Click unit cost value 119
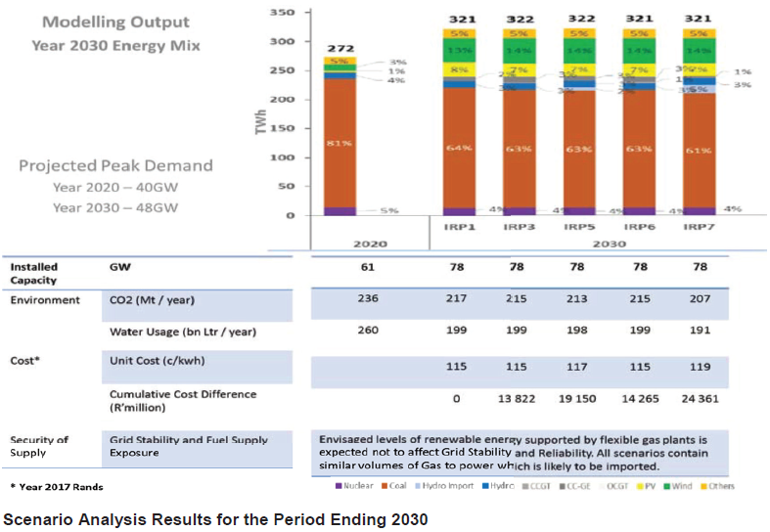The width and height of the screenshot is (770, 532). pyautogui.click(x=700, y=367)
